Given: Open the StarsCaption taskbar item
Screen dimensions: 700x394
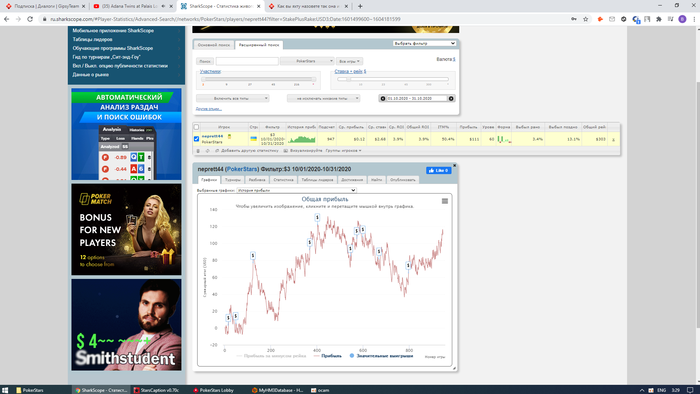Looking at the screenshot, I should [x=156, y=390].
